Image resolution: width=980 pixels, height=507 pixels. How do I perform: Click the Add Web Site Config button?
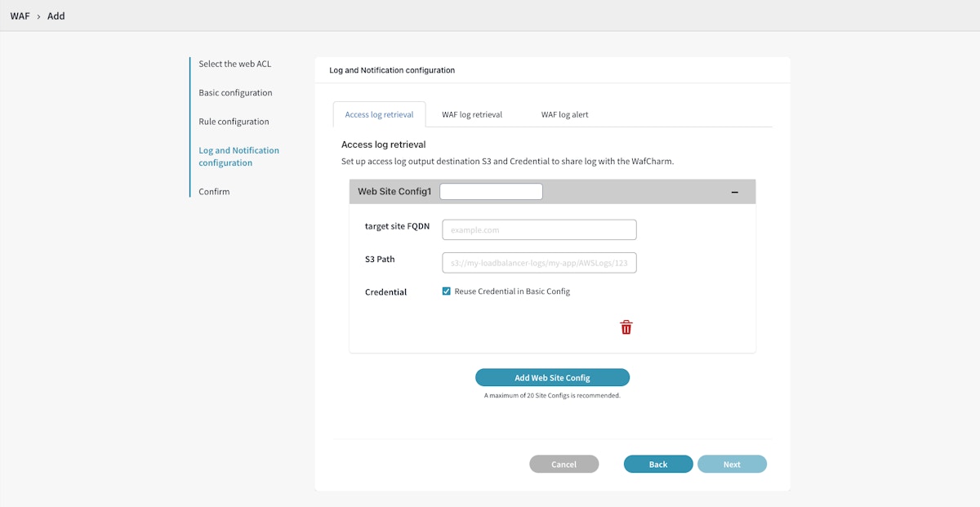point(552,377)
